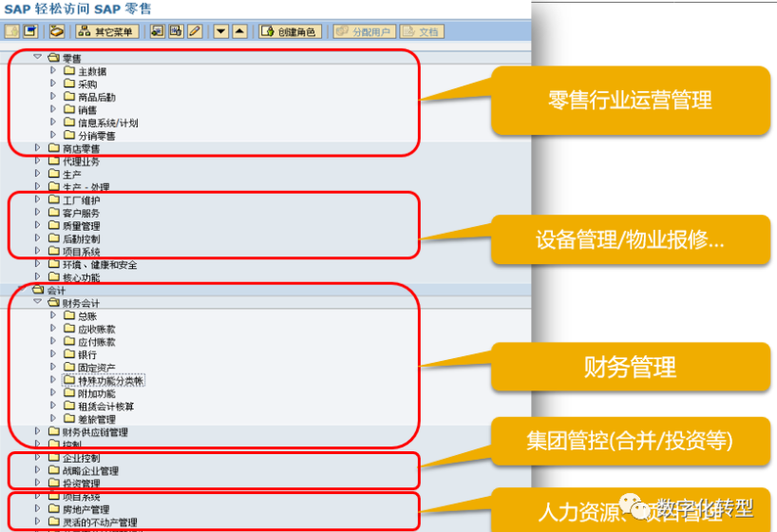Screen dimensions: 777x532
Task: Click the 销售 folder icon
Action: 69,109
